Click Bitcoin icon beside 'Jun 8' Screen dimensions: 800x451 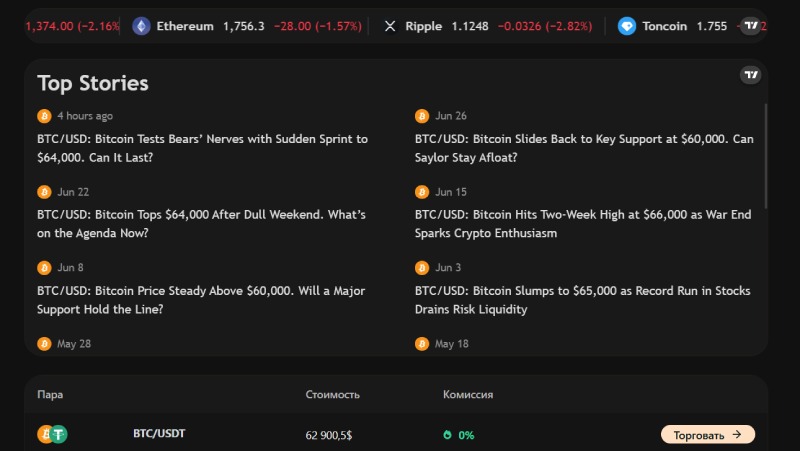44,268
